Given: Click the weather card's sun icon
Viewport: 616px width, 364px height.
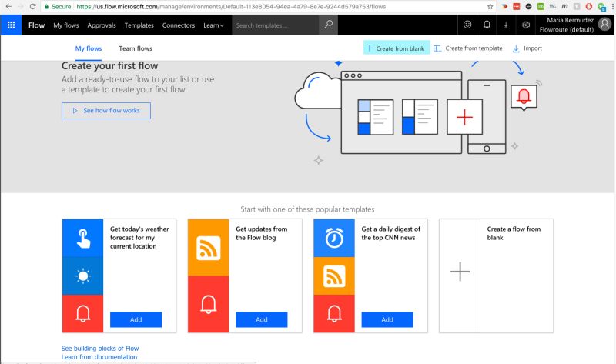Looking at the screenshot, I should [83, 276].
